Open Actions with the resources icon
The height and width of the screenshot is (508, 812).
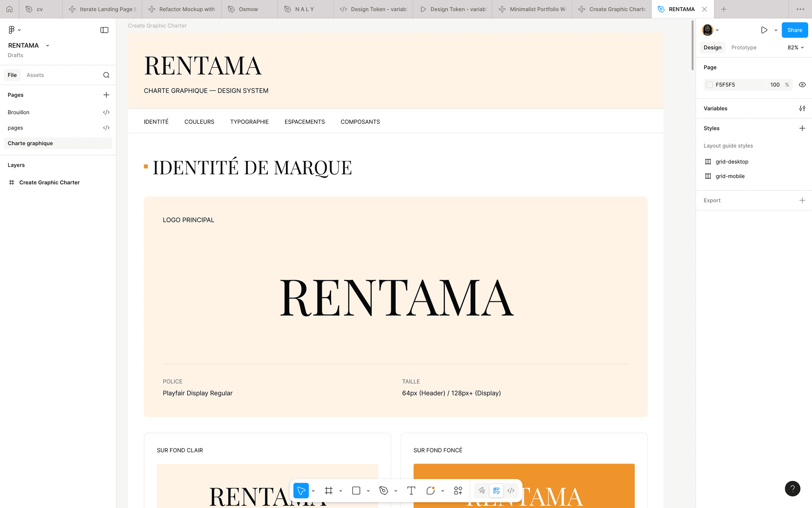(458, 490)
